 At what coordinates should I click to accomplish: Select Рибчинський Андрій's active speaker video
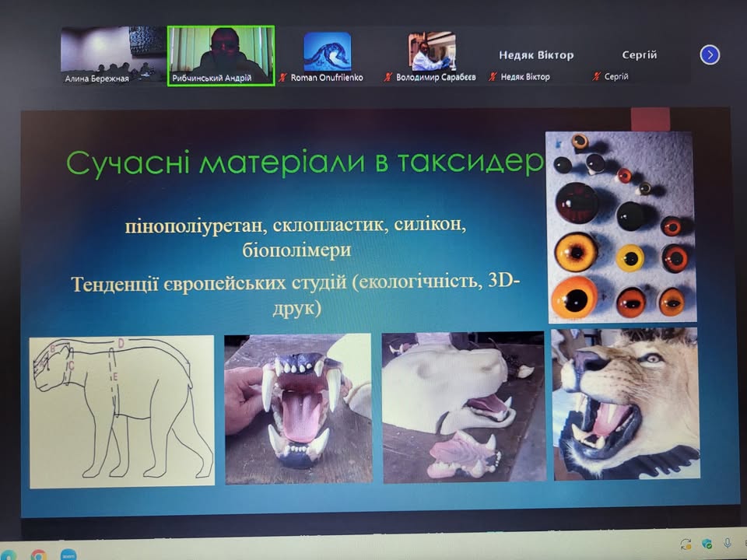point(221,56)
